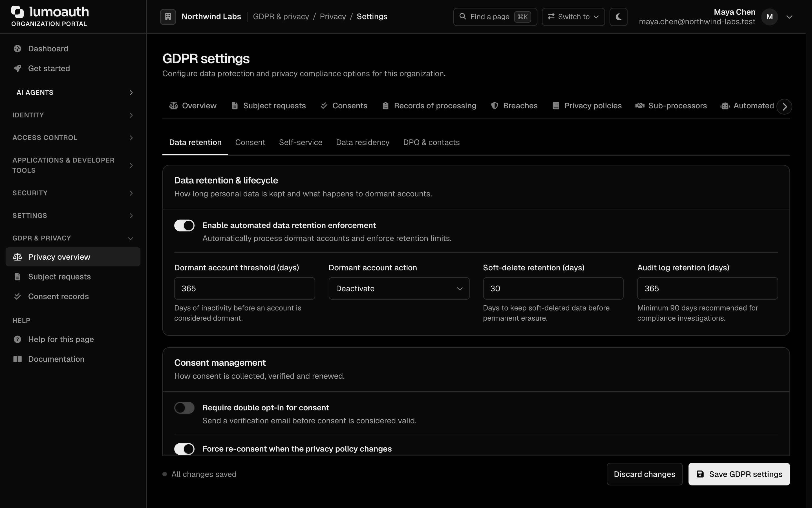Click the Dashboard gauge icon
Image resolution: width=812 pixels, height=508 pixels.
click(17, 49)
